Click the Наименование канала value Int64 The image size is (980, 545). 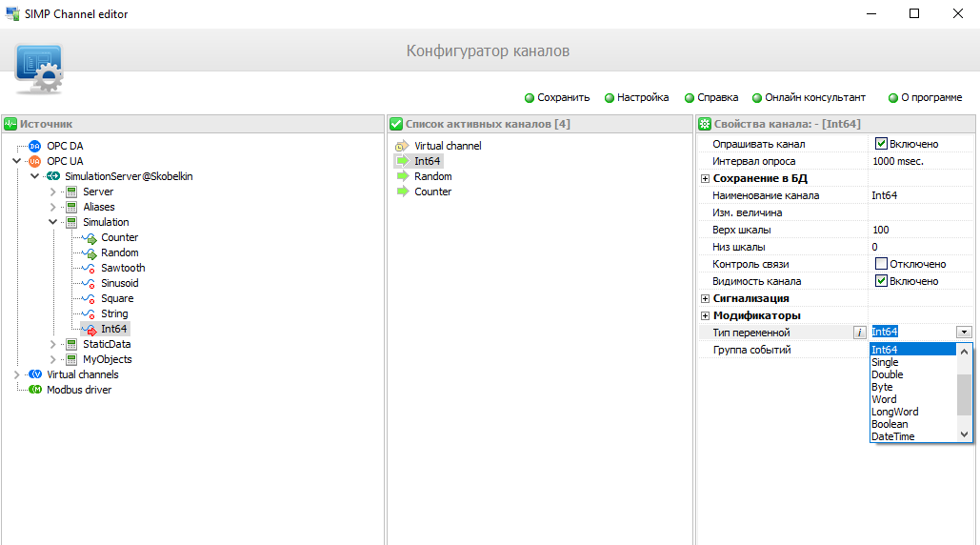click(885, 195)
